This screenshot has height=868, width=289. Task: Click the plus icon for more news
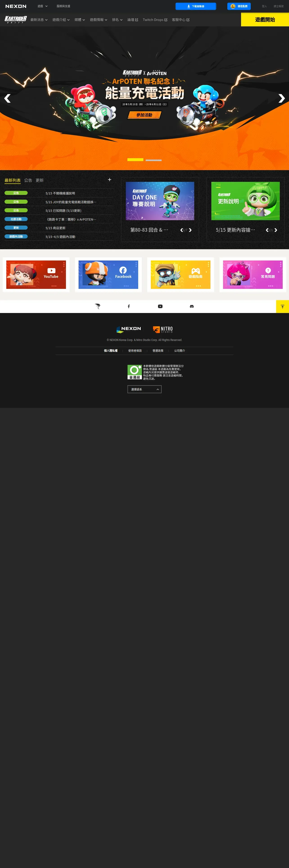coord(109,180)
